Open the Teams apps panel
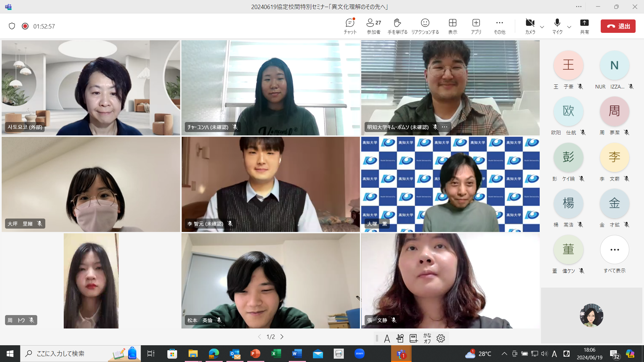 click(x=476, y=26)
